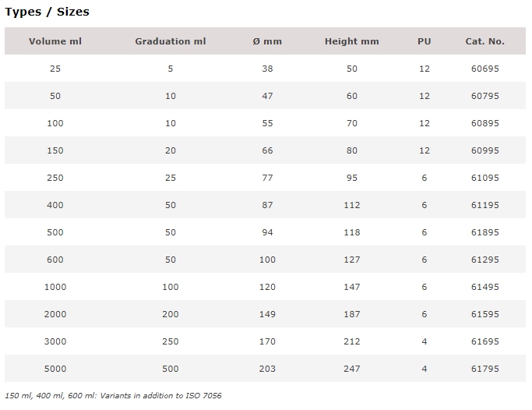Click the Height mm column header
The width and height of the screenshot is (532, 410).
click(352, 41)
